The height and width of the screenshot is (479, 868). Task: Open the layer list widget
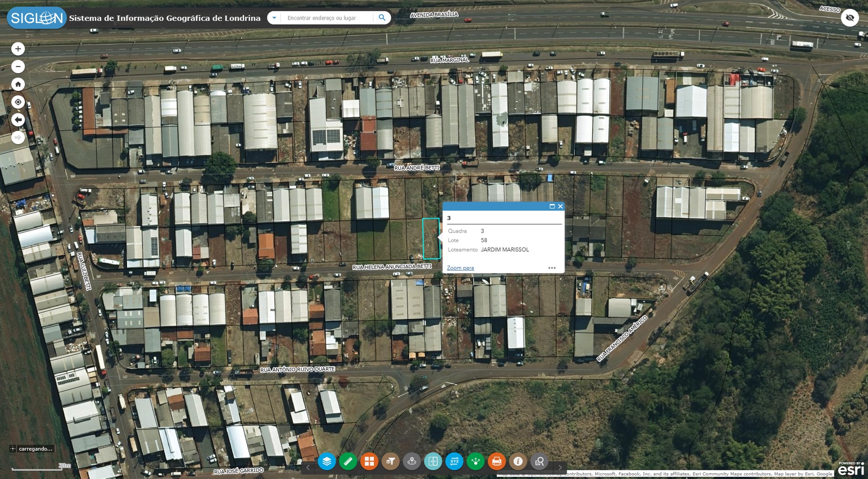[326, 461]
